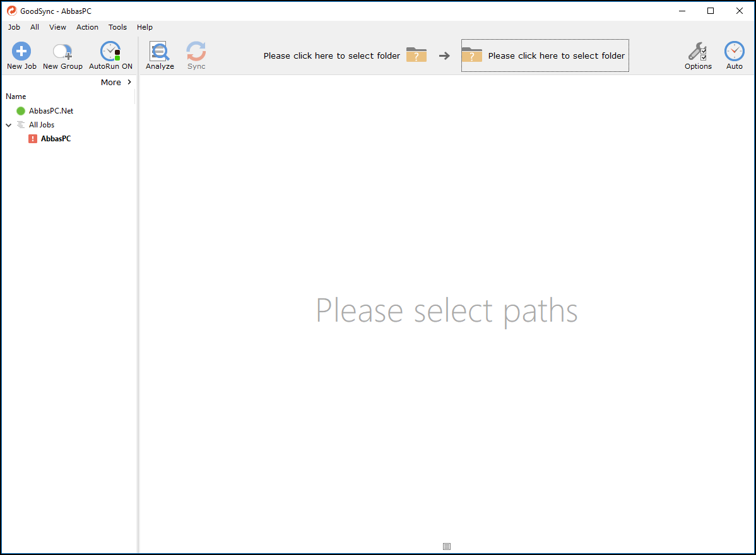Image resolution: width=756 pixels, height=555 pixels.
Task: Select the AbbasPC.Net entry
Action: coord(51,111)
